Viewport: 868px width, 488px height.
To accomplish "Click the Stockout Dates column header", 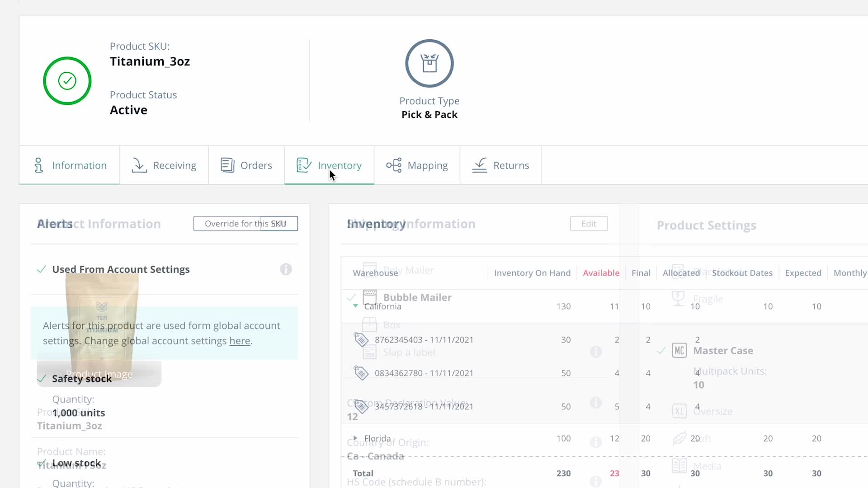I will tap(742, 273).
